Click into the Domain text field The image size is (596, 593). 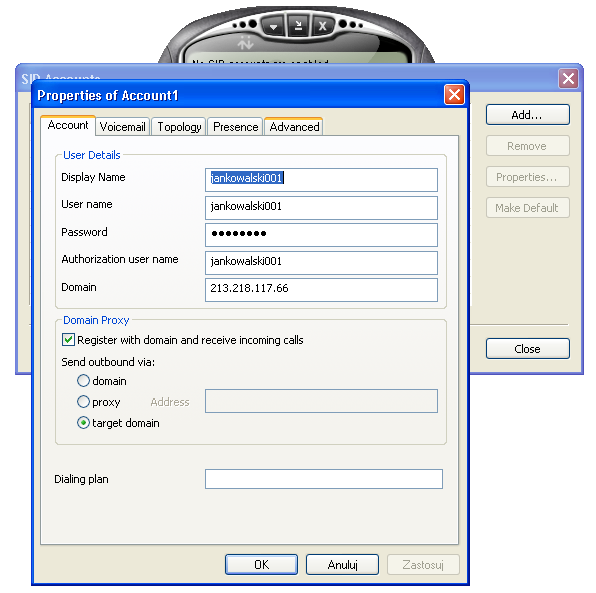(321, 290)
